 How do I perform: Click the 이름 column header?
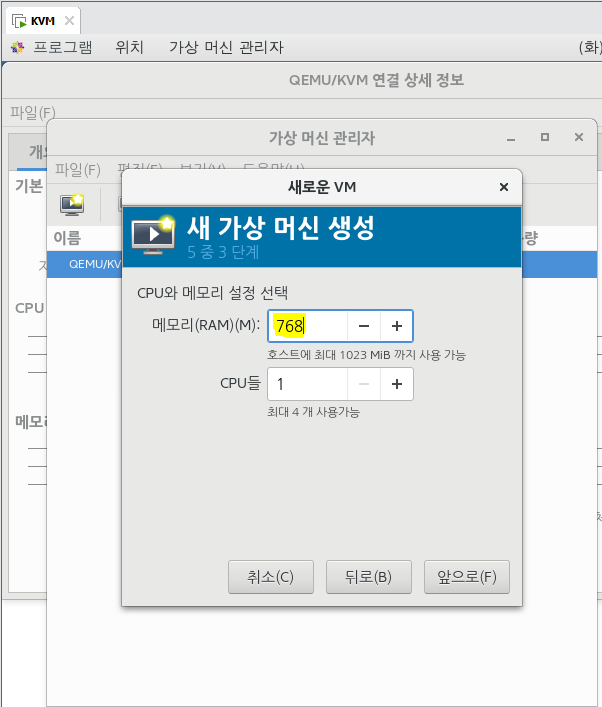(x=67, y=238)
